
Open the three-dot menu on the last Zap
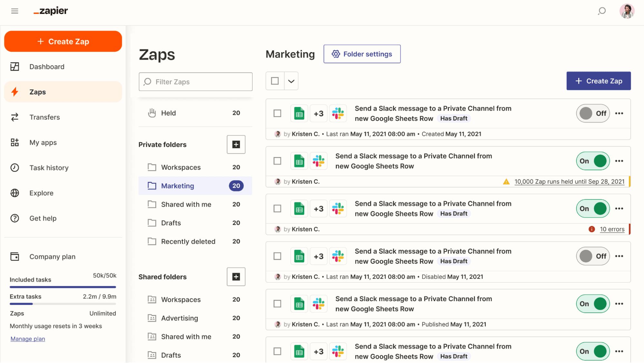[619, 351]
